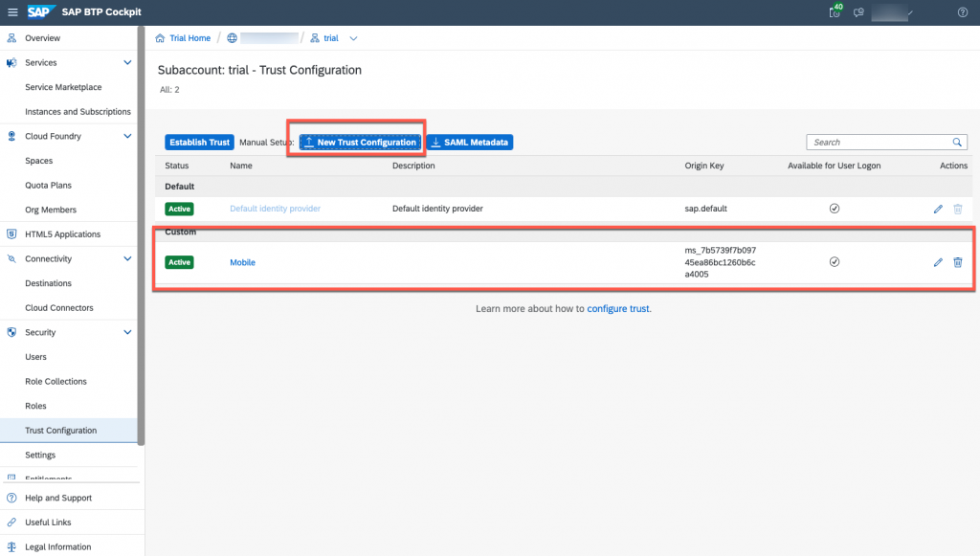This screenshot has height=556, width=980.
Task: Open Settings in the sidebar
Action: coord(40,455)
